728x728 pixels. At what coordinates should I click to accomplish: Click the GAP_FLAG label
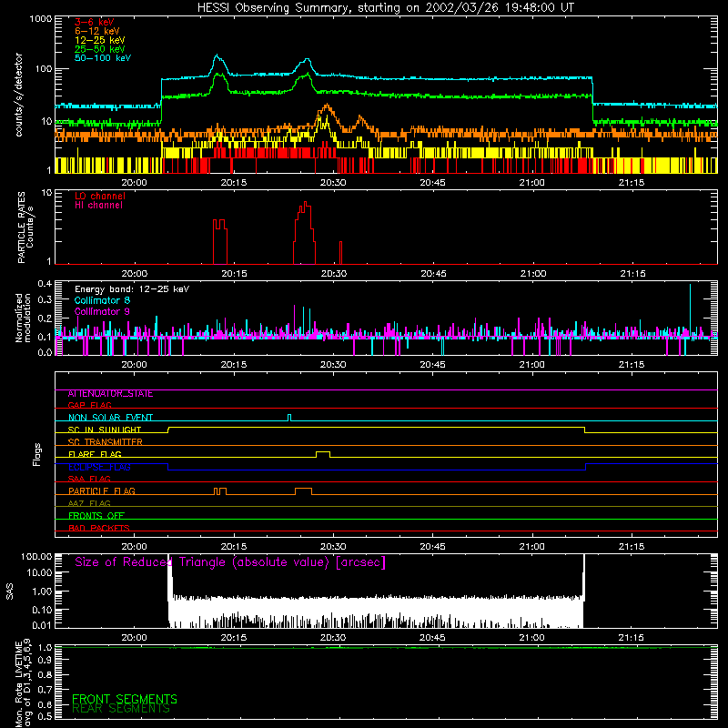click(90, 405)
